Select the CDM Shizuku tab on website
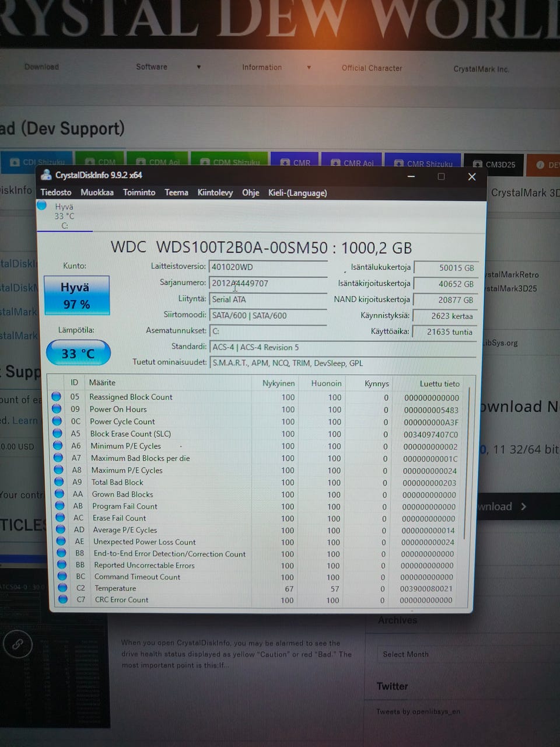This screenshot has width=560, height=747. coord(229,162)
